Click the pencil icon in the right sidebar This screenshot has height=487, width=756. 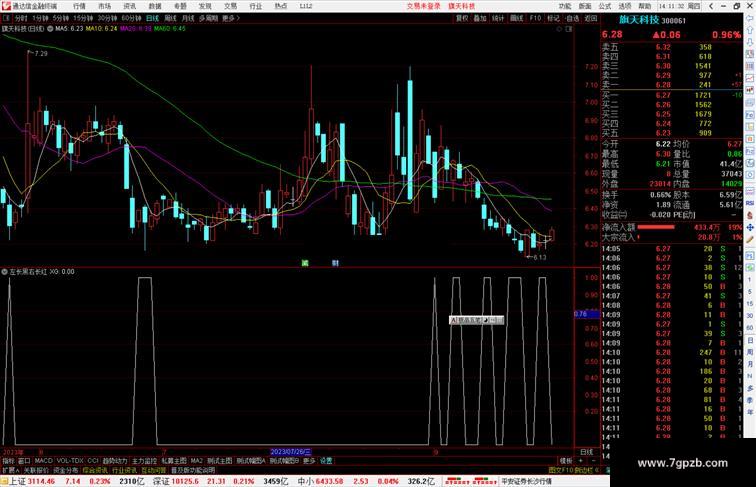[750, 239]
